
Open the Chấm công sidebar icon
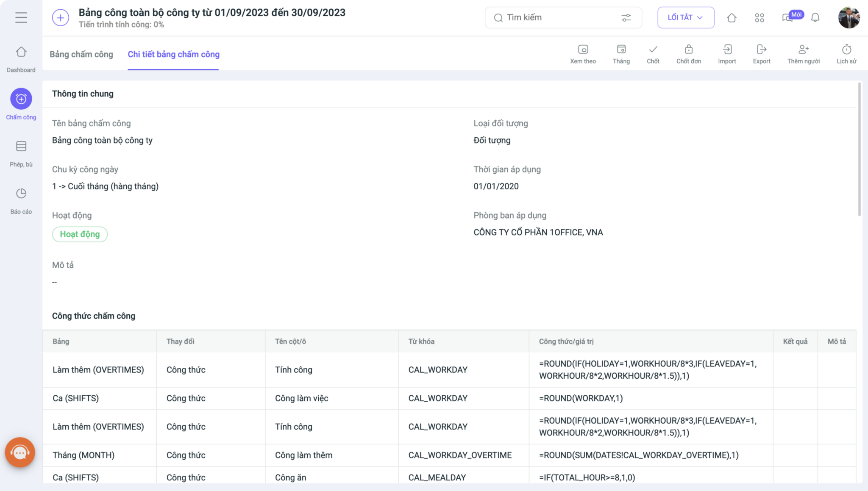tap(21, 99)
